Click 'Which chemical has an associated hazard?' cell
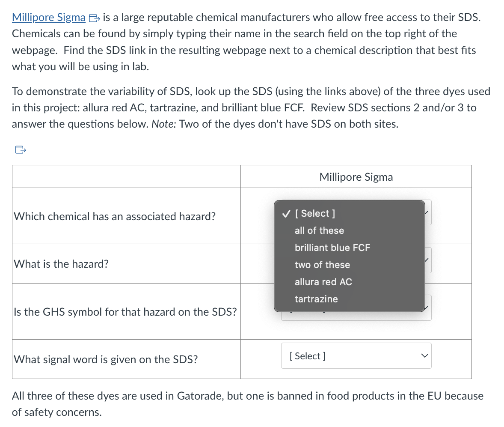Screen dimensions: 504x427 click(x=126, y=216)
